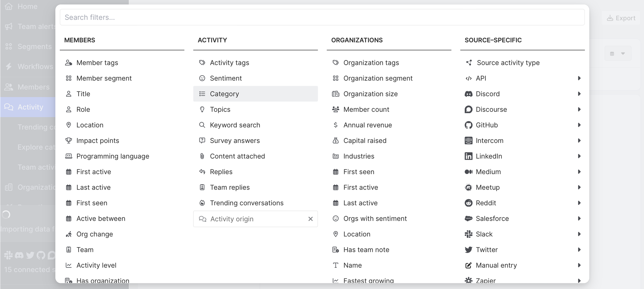Click the LinkedIn icon
The width and height of the screenshot is (644, 289).
coord(468,156)
